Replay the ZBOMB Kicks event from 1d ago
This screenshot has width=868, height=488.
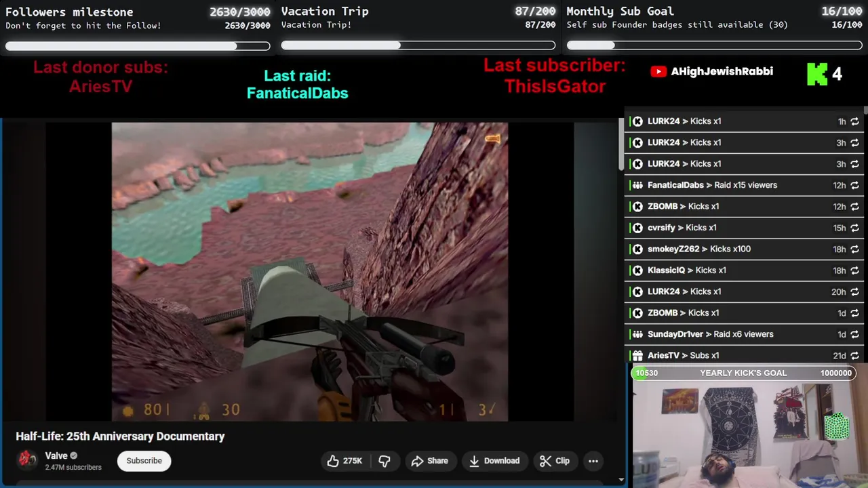tap(854, 313)
